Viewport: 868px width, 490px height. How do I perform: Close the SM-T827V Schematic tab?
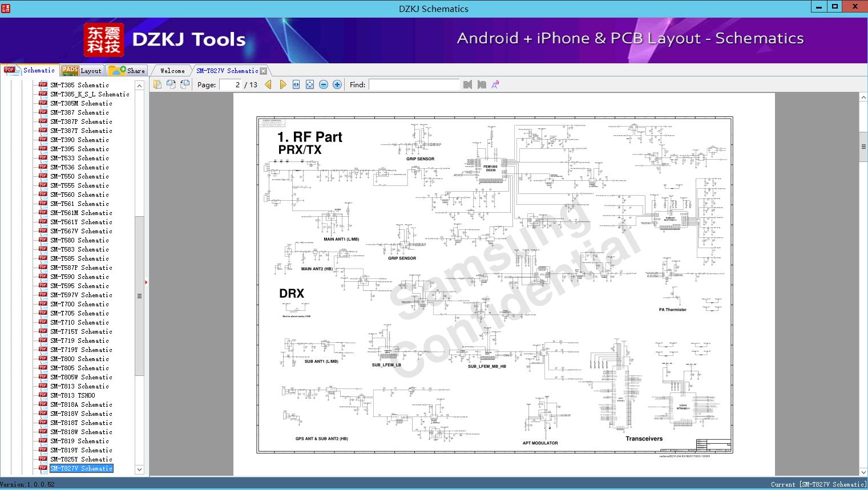tap(263, 71)
